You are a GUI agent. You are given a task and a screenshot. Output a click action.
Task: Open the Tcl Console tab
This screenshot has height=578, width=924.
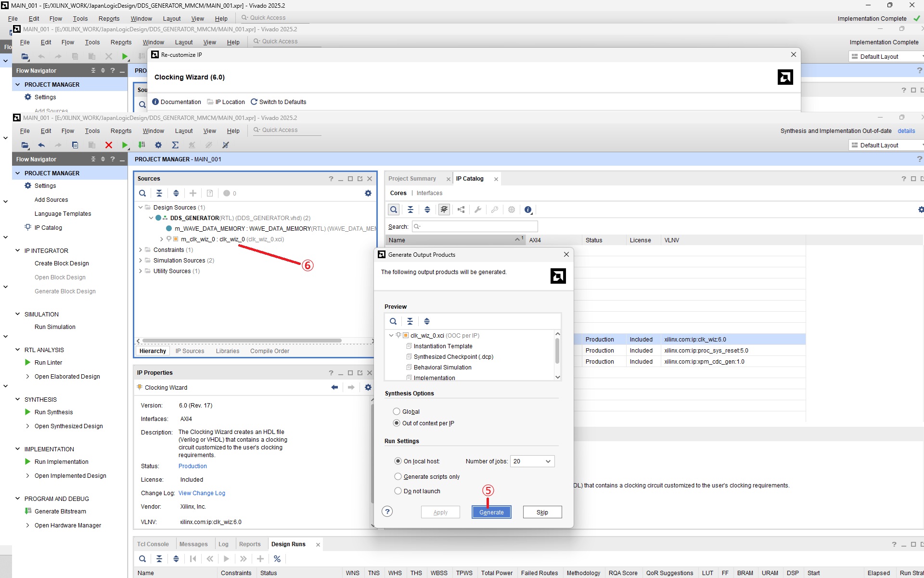[153, 544]
